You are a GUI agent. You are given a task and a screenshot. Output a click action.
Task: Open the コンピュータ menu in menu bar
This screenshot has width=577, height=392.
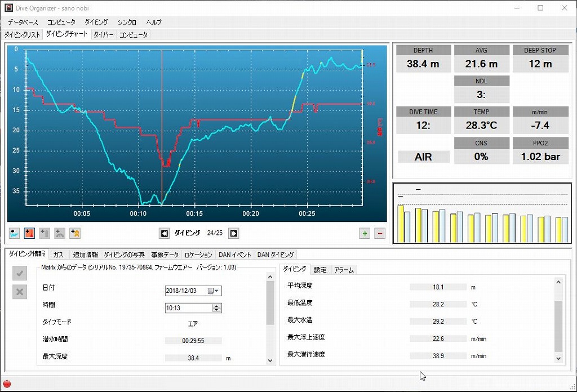[61, 23]
